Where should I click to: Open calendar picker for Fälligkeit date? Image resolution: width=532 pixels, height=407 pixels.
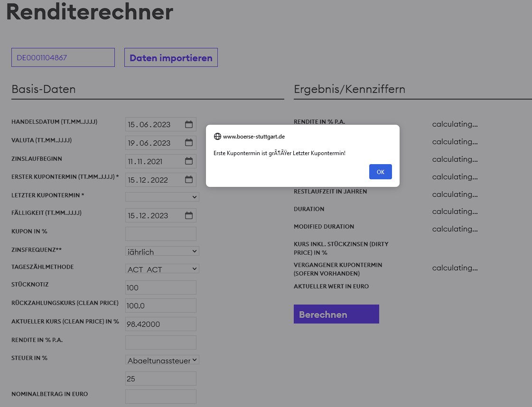click(x=189, y=215)
